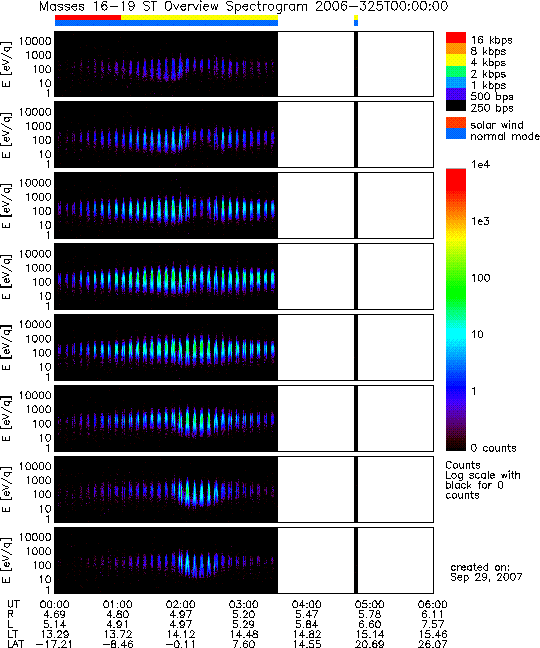
Task: Click the 'normal mode' legend label
Action: [x=505, y=136]
